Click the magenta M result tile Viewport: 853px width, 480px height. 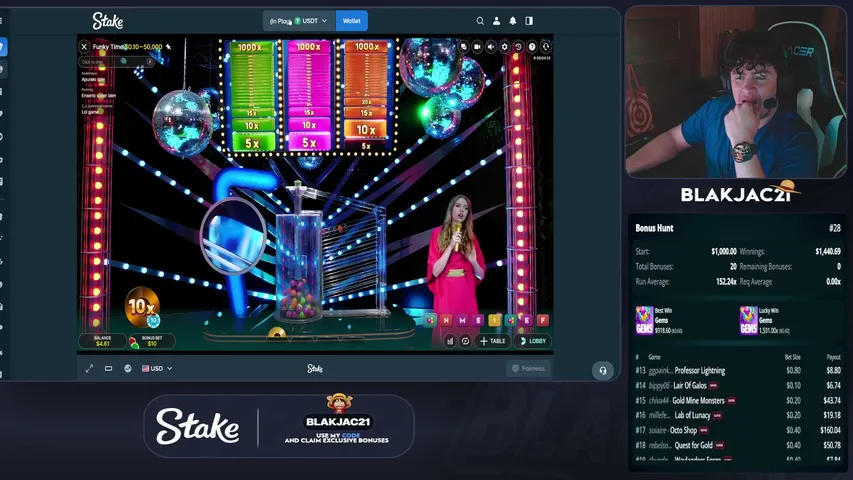tap(462, 321)
